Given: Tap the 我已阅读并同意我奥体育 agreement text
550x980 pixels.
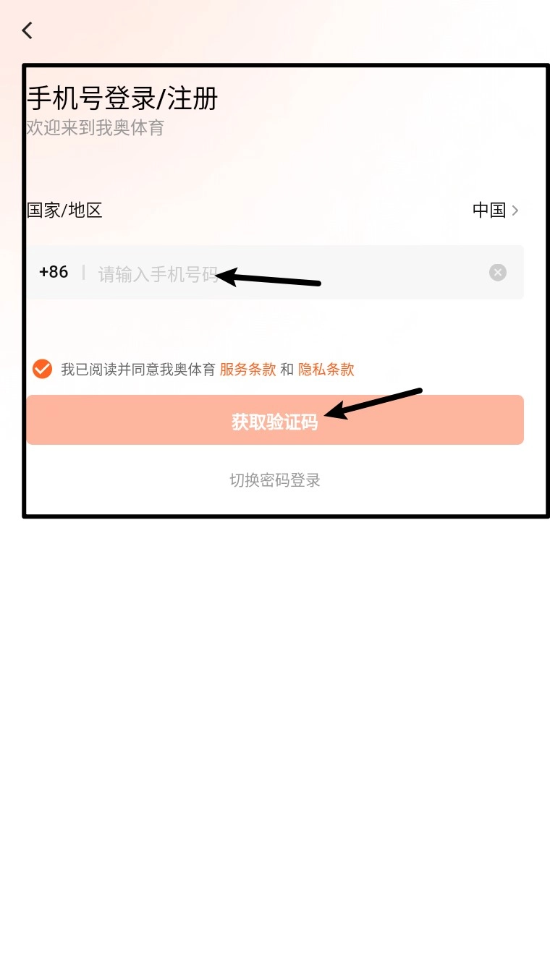Looking at the screenshot, I should (138, 370).
